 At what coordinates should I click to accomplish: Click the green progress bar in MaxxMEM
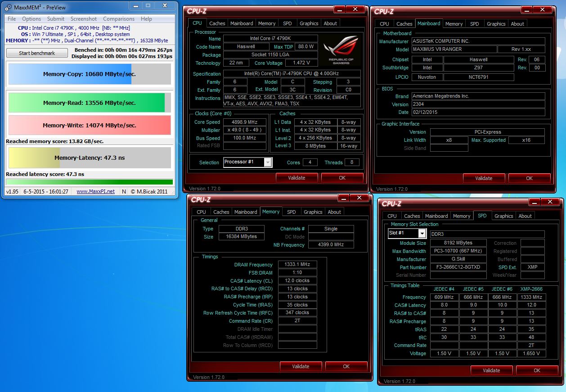coord(89,182)
